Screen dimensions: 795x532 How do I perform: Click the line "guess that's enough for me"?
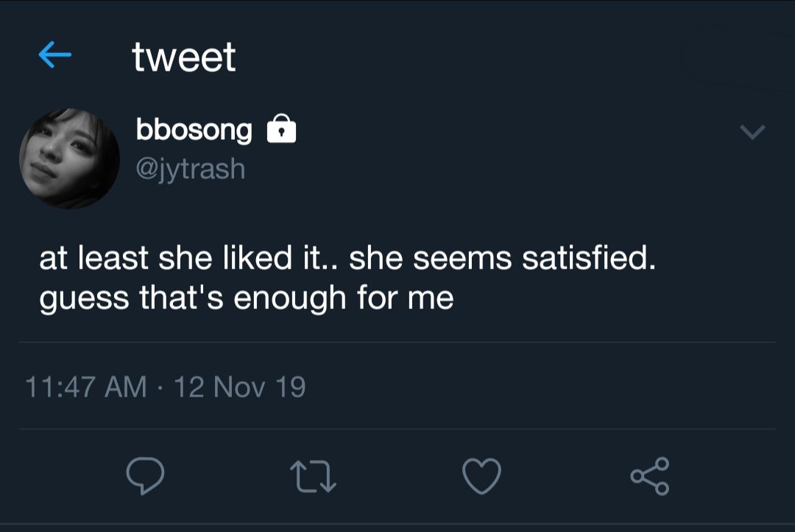tap(246, 299)
